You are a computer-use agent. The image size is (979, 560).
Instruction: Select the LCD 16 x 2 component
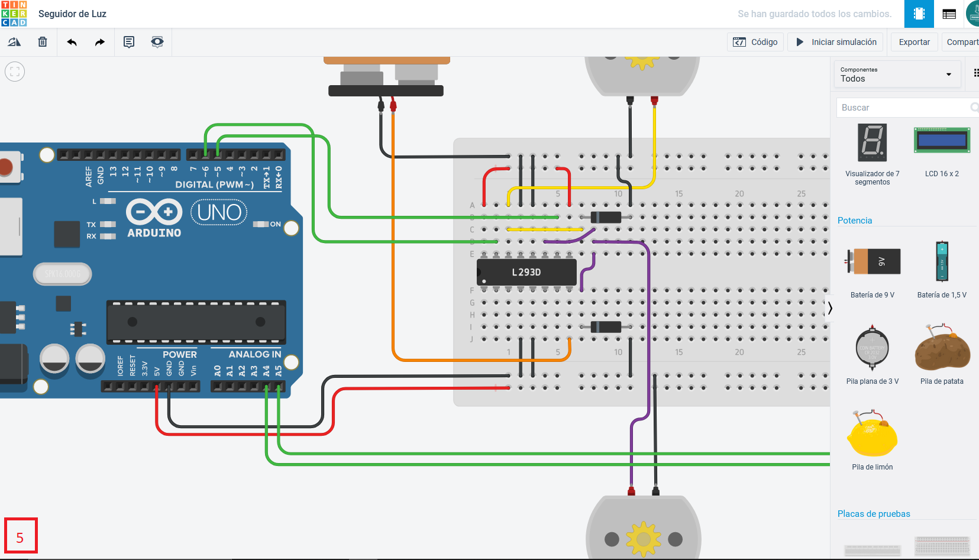942,151
